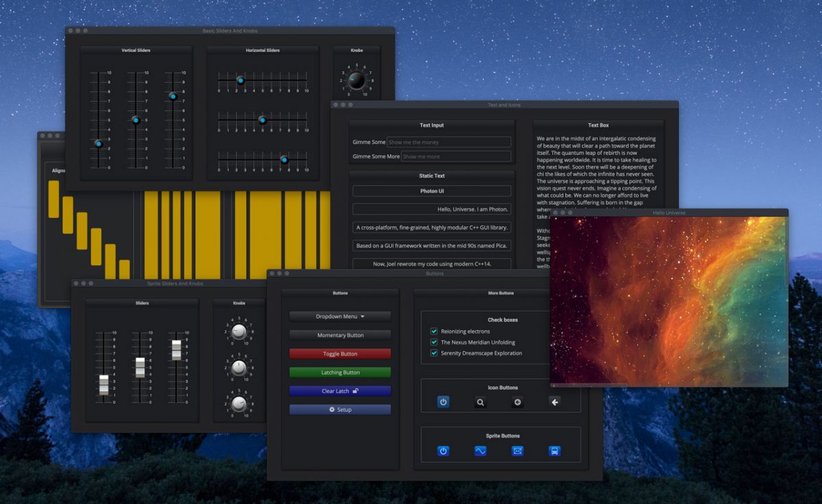Click the bus sprite button
This screenshot has height=504, width=822.
[x=554, y=451]
